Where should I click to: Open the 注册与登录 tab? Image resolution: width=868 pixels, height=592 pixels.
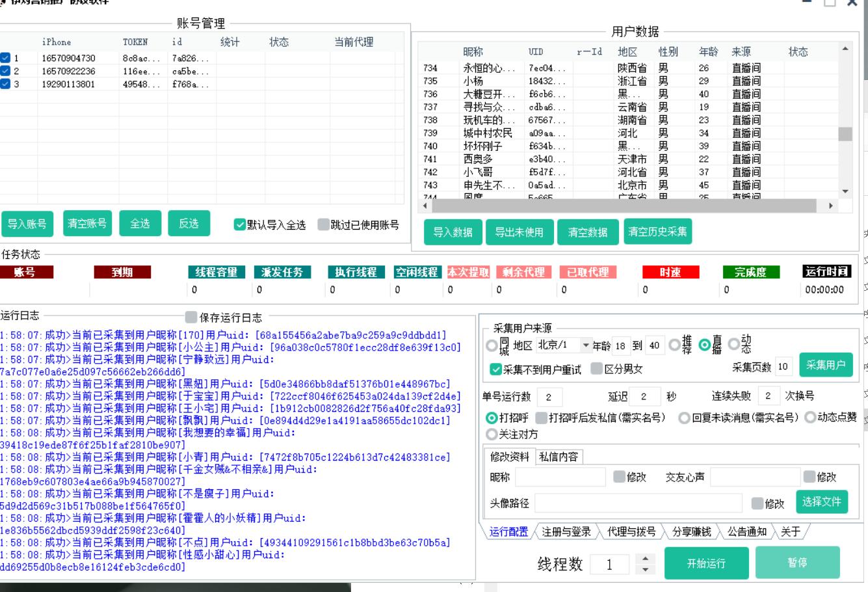tap(566, 532)
